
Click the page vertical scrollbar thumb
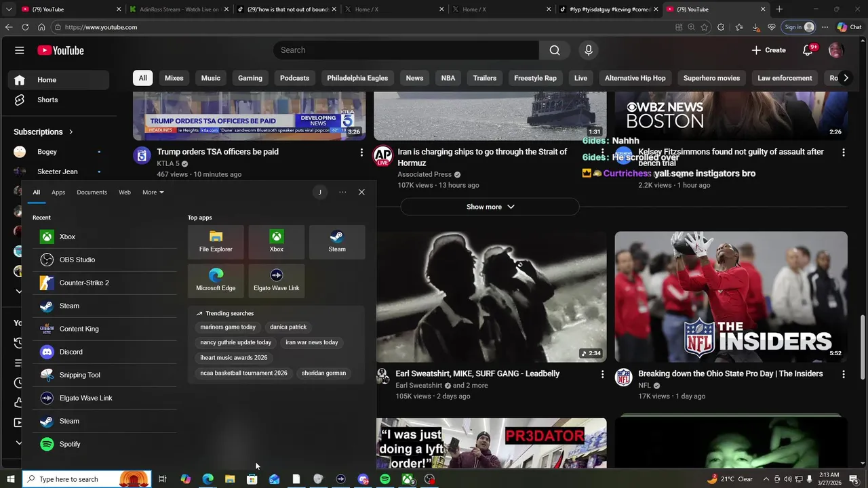863,347
